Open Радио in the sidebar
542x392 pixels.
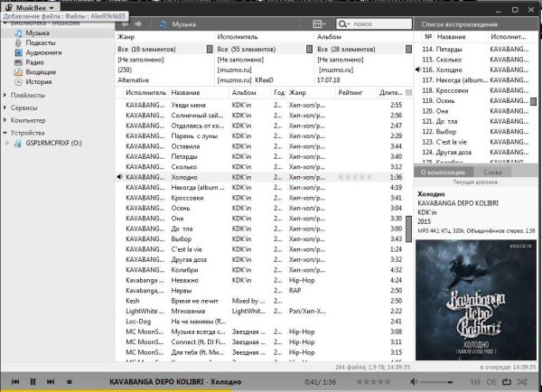click(34, 62)
